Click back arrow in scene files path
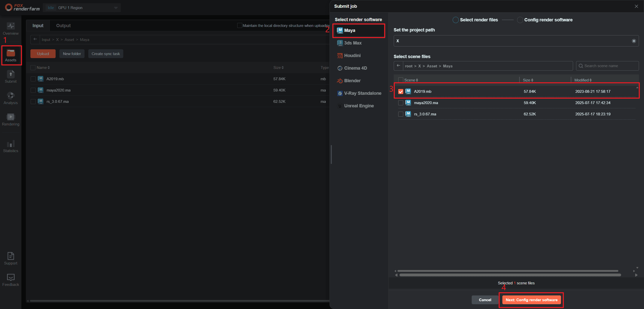 [x=398, y=66]
